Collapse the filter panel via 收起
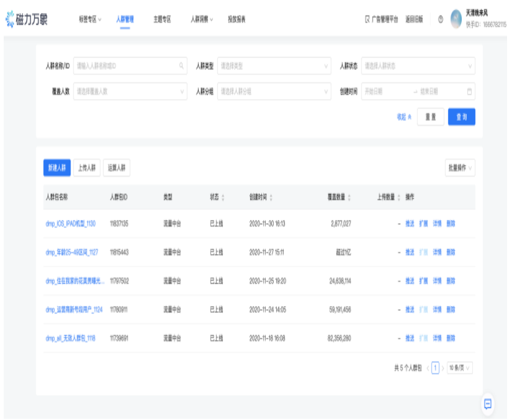The image size is (512, 420). click(x=403, y=116)
